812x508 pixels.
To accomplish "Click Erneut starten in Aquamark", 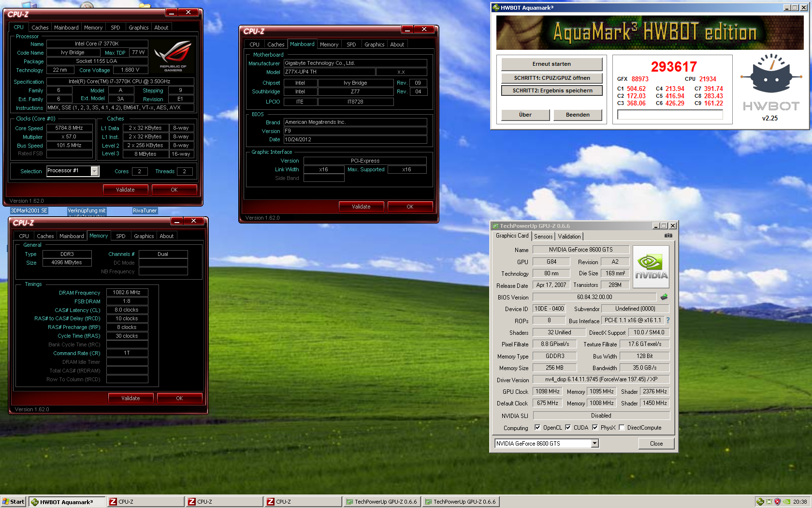I will (x=551, y=64).
